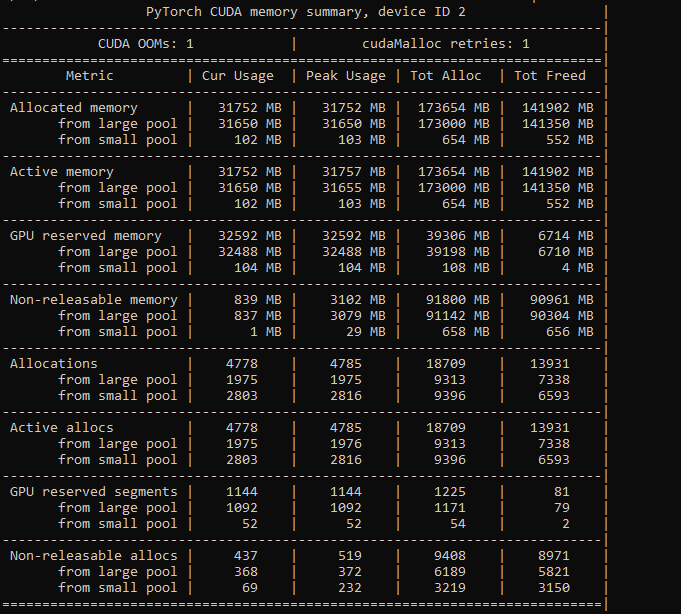The height and width of the screenshot is (614, 681).
Task: Click the '232' small pool peak value
Action: click(350, 588)
